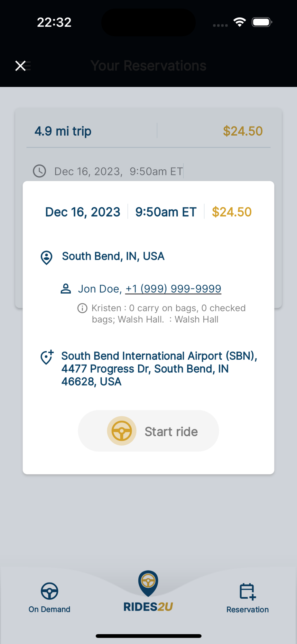Image resolution: width=297 pixels, height=644 pixels.
Task: Tap the passenger person icon
Action: tap(66, 289)
